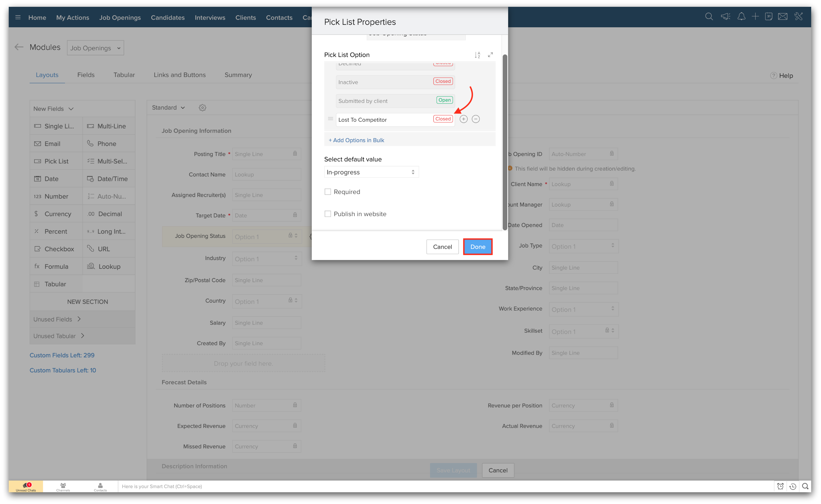Click the minus icon to remove Lost To Competitor

(x=476, y=119)
